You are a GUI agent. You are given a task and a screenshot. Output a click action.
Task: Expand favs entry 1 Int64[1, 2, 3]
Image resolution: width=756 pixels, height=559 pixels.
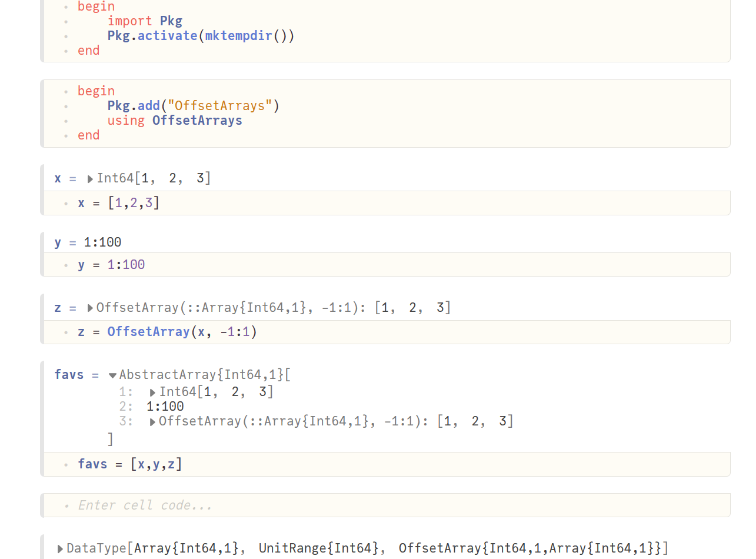point(153,392)
